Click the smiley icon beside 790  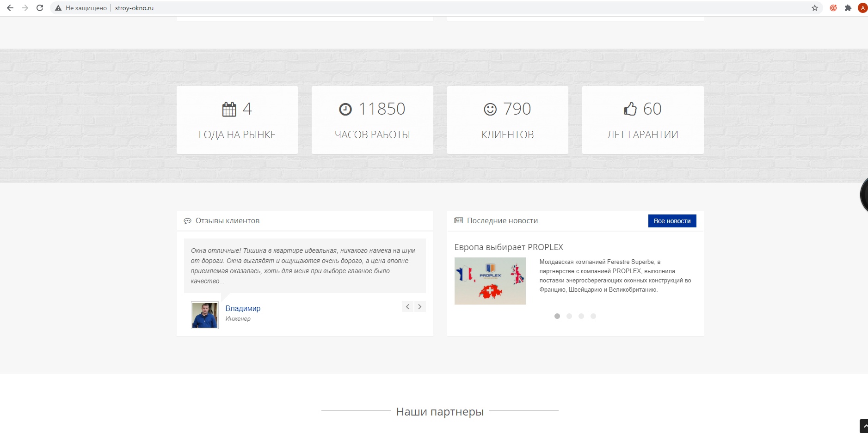[x=490, y=109]
